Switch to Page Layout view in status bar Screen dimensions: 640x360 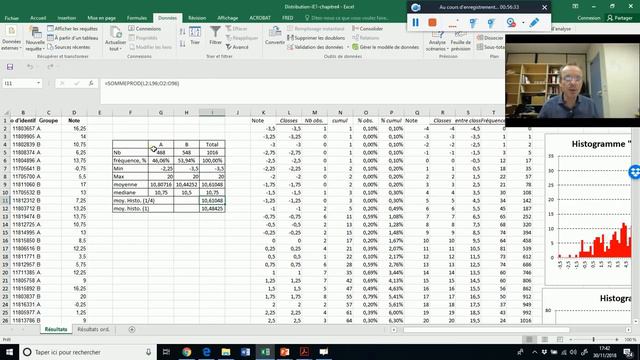point(544,340)
